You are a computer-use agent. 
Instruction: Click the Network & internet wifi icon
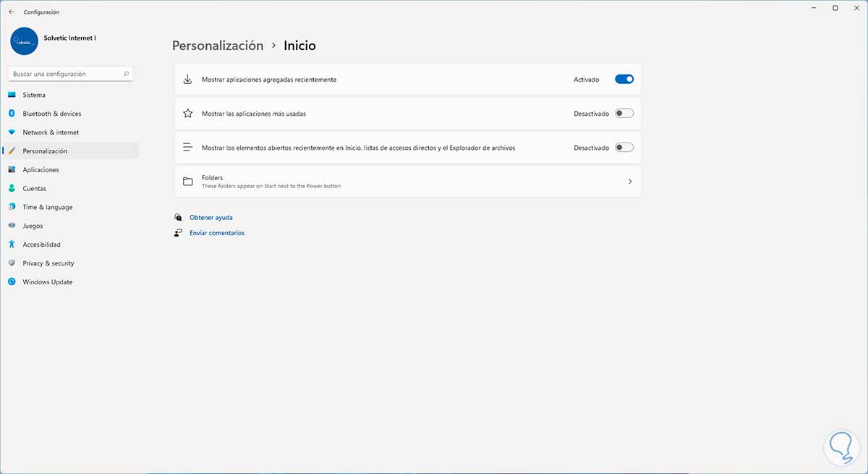[x=12, y=132]
